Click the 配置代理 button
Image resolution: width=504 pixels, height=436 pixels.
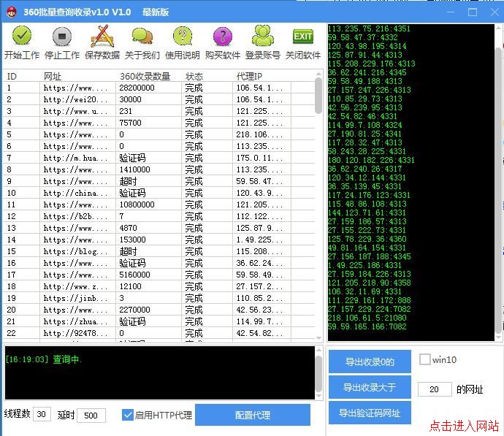tap(252, 415)
